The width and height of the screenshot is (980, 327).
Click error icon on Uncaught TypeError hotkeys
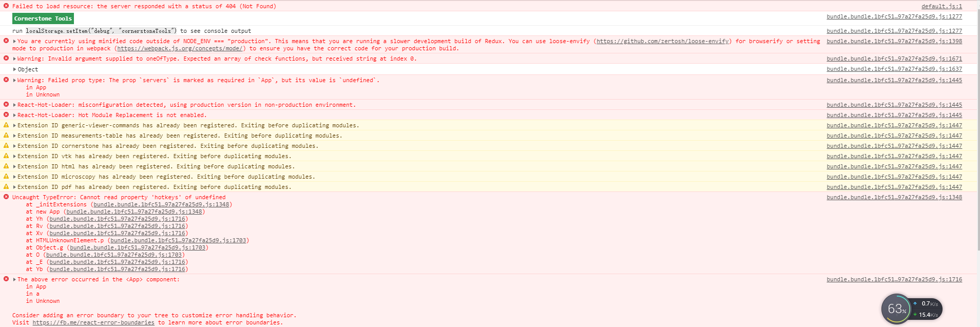pyautogui.click(x=6, y=197)
